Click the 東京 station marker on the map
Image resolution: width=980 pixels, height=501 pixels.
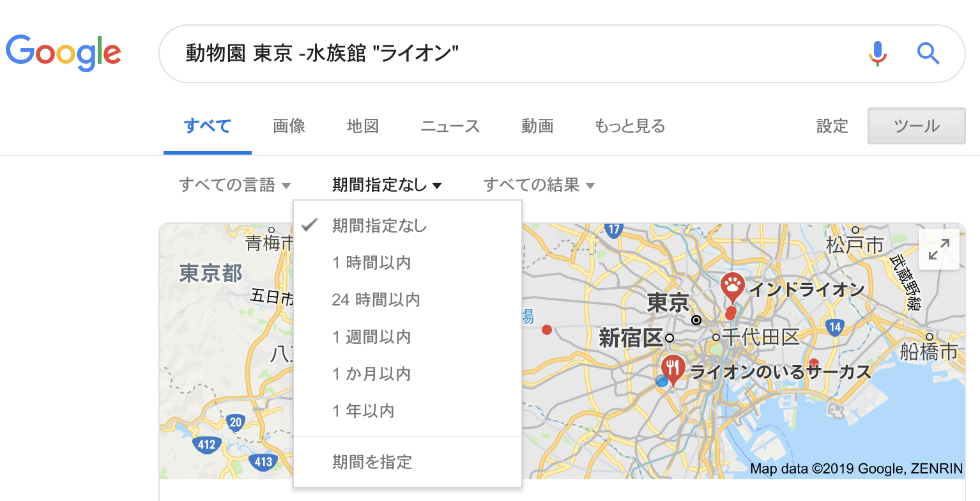(696, 320)
